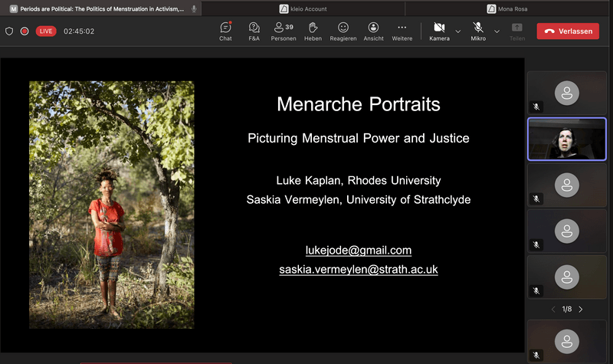Unmute using the Mikro button
Screen dimensions: 613x364
[478, 31]
